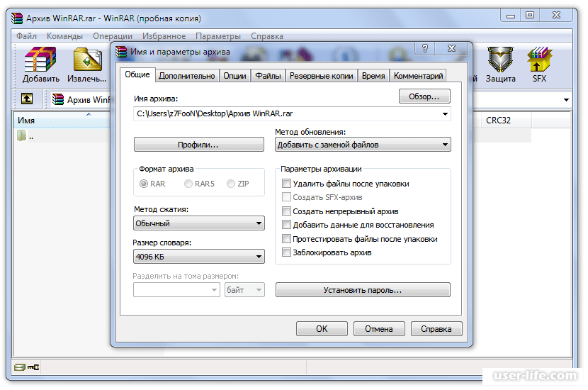Enable Протестировать файлы после упаковки

tap(286, 239)
